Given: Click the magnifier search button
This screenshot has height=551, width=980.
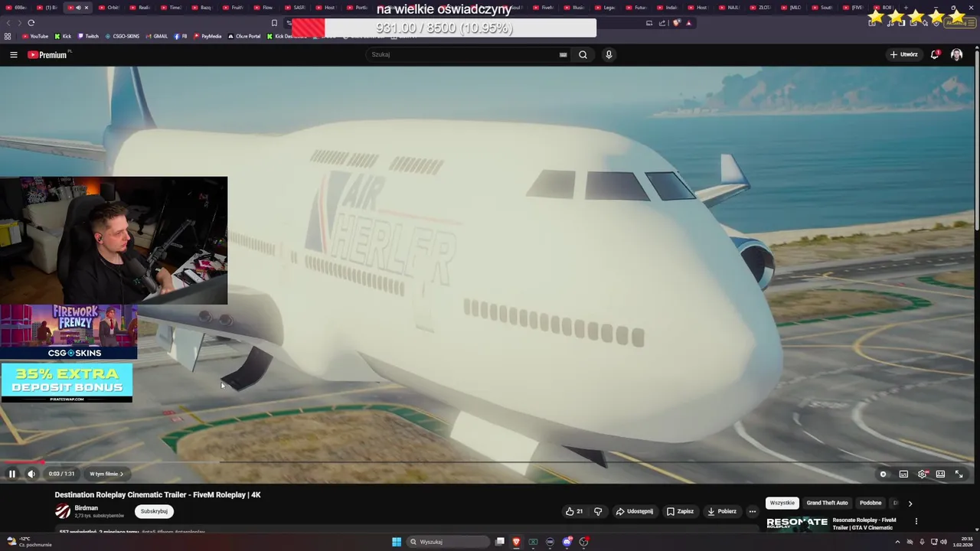Looking at the screenshot, I should click(583, 54).
